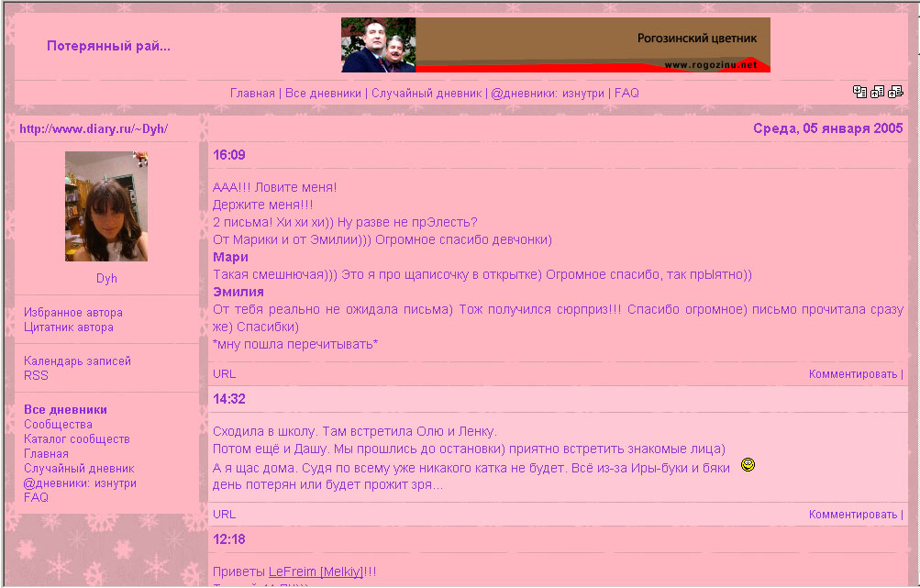Select FAQ in the top navigation bar

point(626,94)
